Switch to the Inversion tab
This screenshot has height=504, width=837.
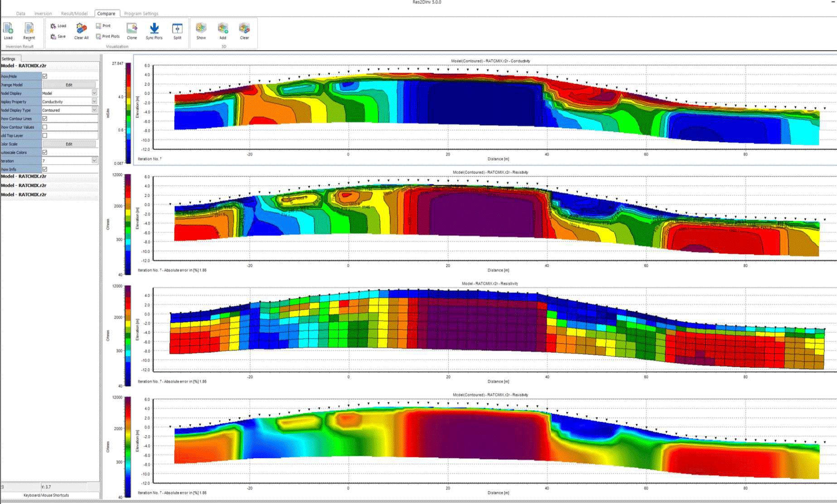[43, 14]
